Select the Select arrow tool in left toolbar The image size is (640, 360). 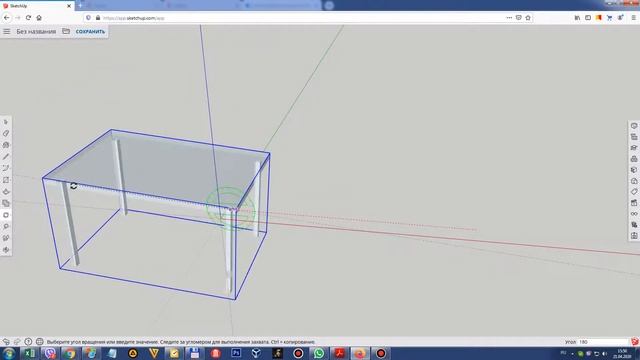(6, 122)
